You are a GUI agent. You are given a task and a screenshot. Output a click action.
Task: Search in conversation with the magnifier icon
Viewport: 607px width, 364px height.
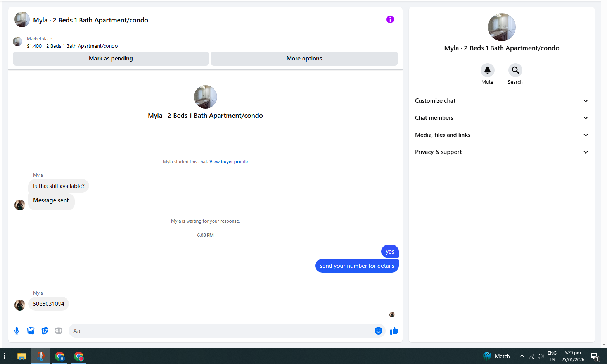point(515,70)
